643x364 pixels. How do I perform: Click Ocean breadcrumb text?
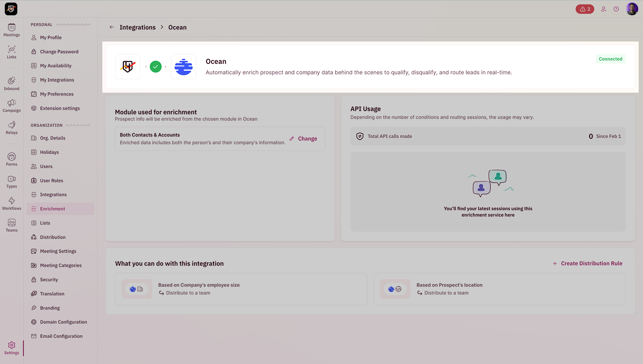coord(177,27)
